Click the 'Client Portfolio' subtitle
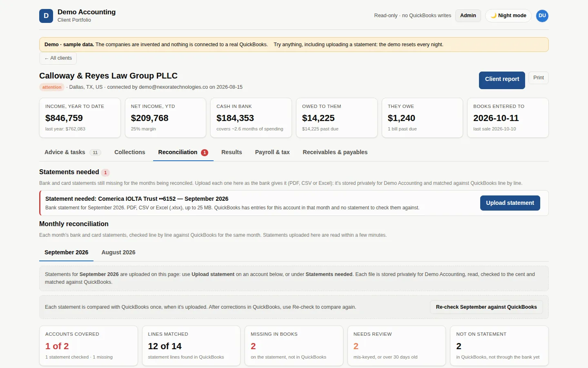This screenshot has width=588, height=368. 74,20
